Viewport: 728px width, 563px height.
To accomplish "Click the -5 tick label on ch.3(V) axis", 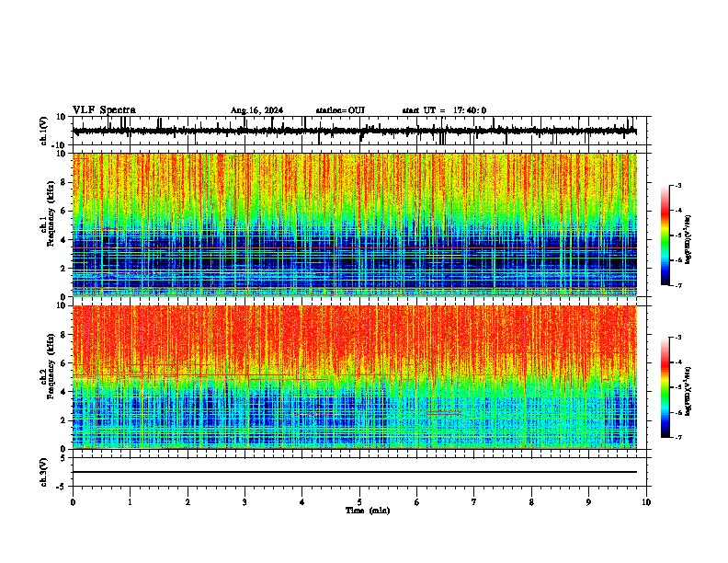I will [x=62, y=487].
